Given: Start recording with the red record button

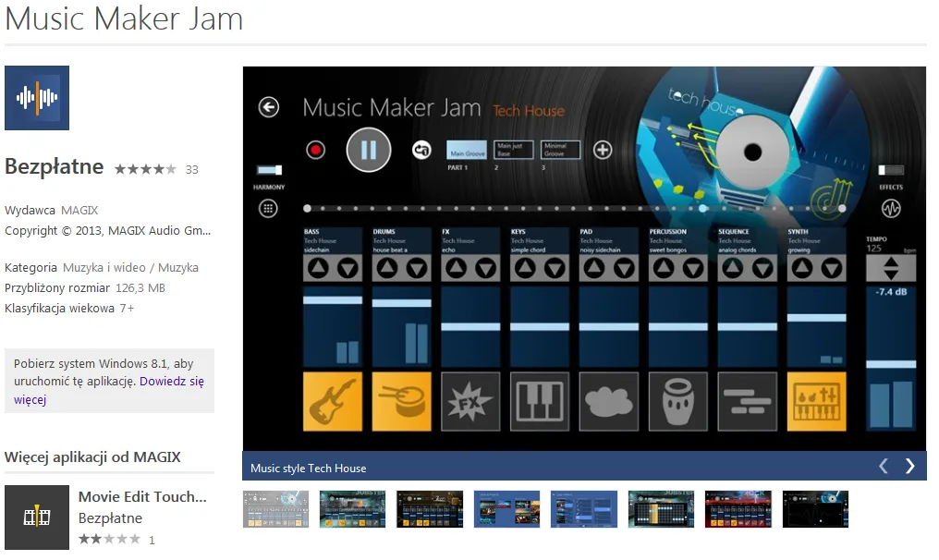Looking at the screenshot, I should click(x=315, y=150).
